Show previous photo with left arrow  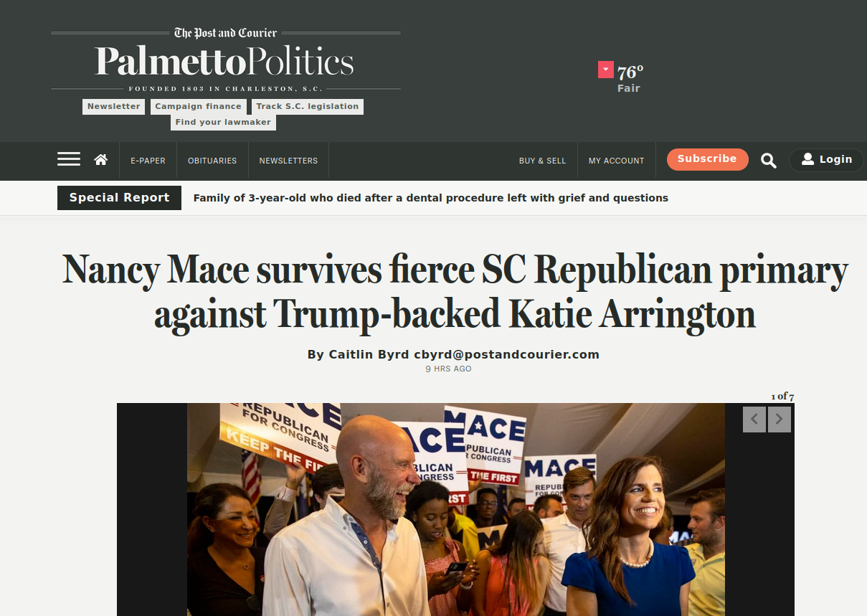point(754,420)
